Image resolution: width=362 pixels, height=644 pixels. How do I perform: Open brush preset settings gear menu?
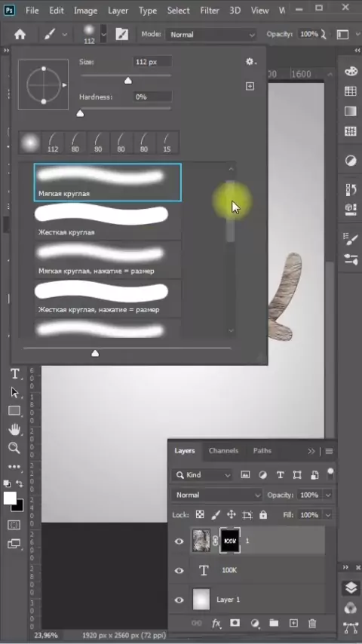[x=250, y=62]
